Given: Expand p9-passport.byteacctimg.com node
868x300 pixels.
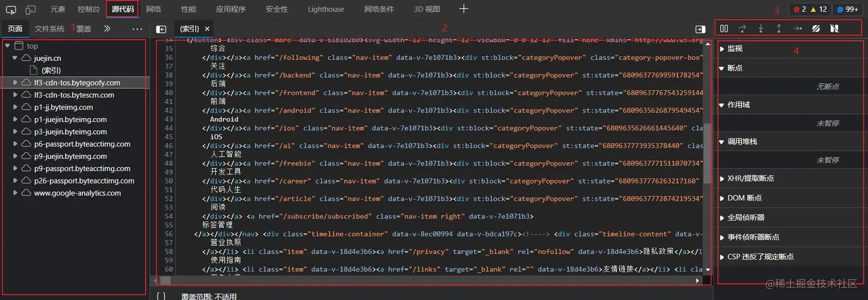Looking at the screenshot, I should [15, 169].
